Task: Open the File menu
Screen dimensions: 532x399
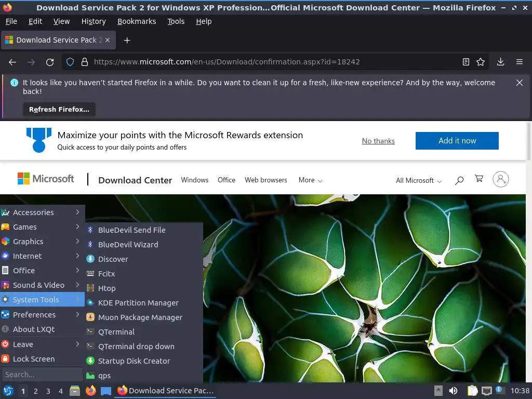Action: 11,21
